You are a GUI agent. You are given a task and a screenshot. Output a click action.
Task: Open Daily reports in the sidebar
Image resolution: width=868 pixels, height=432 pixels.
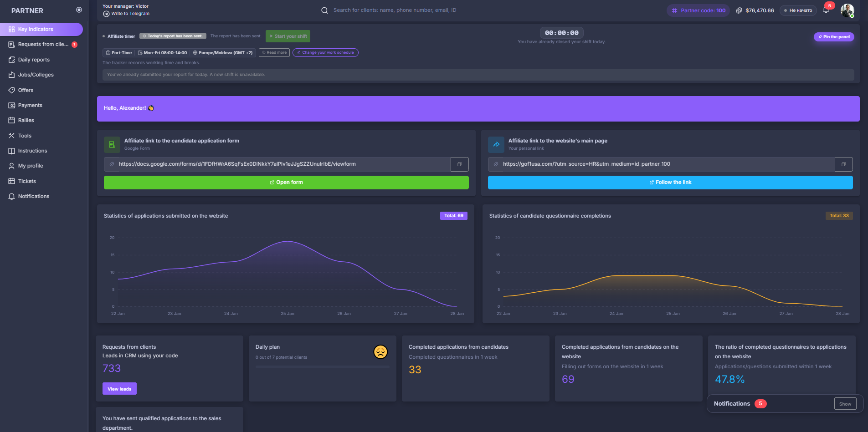34,60
